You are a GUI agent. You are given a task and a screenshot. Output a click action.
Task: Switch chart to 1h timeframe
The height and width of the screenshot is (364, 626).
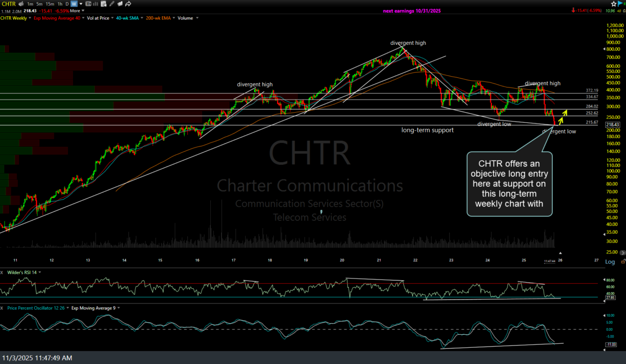[60, 4]
